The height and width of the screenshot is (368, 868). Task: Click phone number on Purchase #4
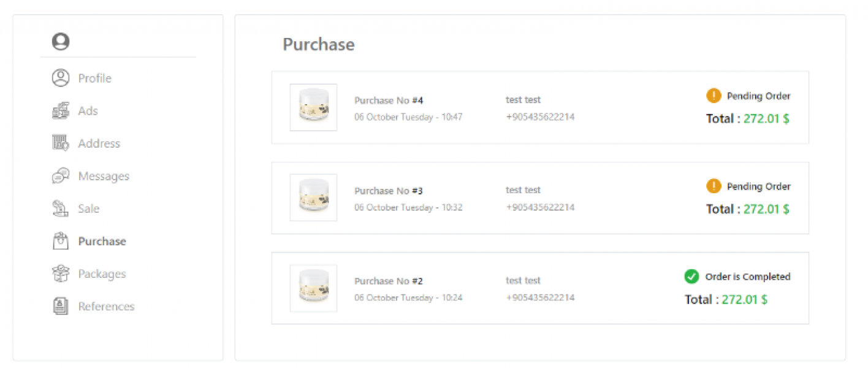[x=540, y=117]
